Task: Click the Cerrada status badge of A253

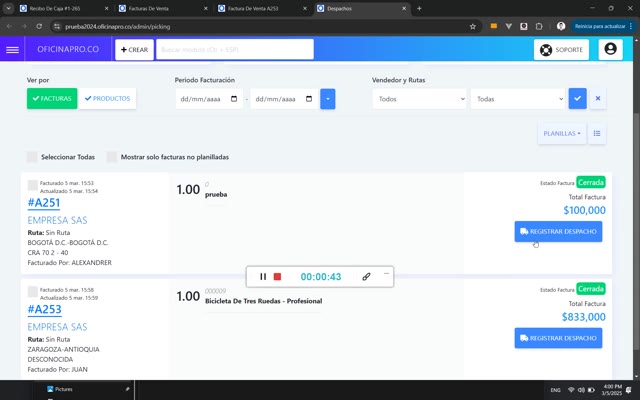Action: click(591, 289)
